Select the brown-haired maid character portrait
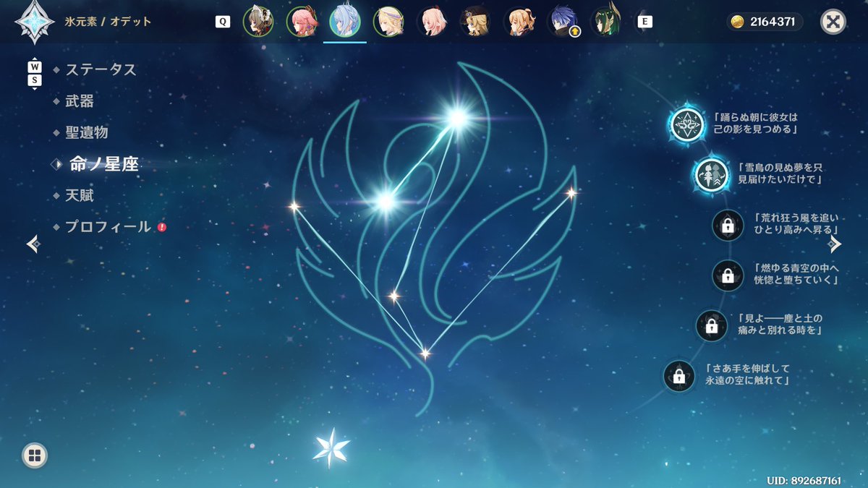This screenshot has width=868, height=488. click(x=258, y=22)
